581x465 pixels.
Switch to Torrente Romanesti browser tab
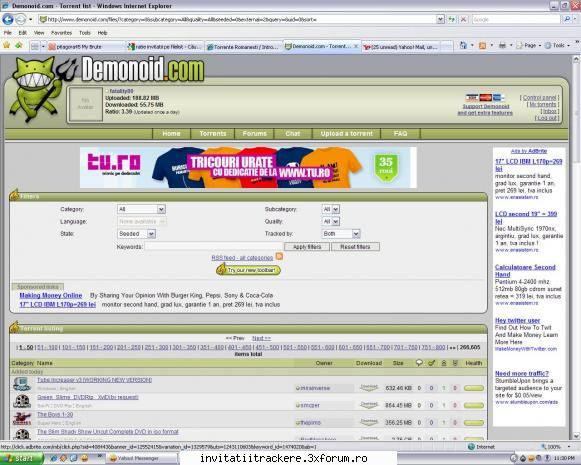pyautogui.click(x=243, y=47)
